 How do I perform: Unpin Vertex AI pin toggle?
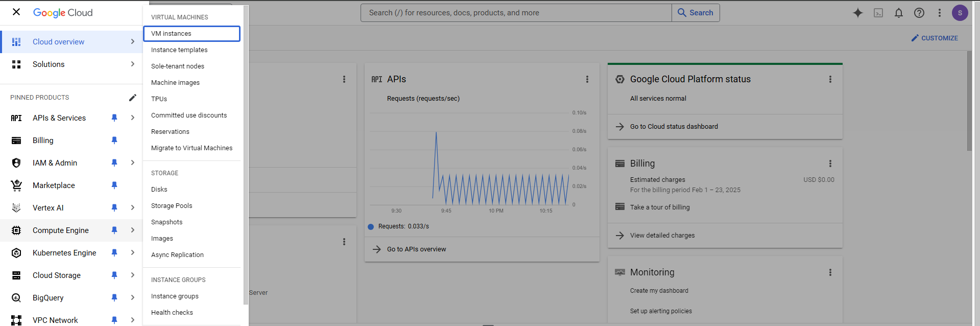coord(114,208)
